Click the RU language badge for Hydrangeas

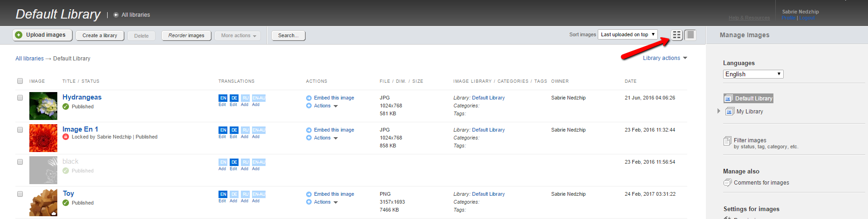pos(246,98)
